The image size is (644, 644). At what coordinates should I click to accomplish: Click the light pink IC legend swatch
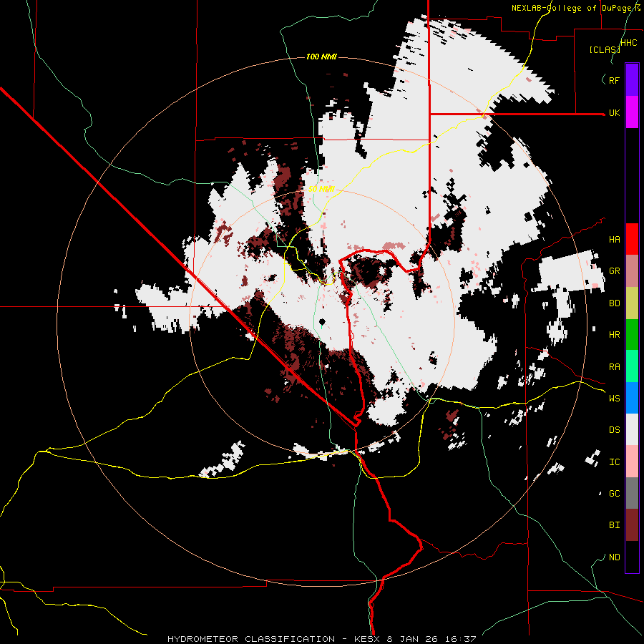[632, 462]
